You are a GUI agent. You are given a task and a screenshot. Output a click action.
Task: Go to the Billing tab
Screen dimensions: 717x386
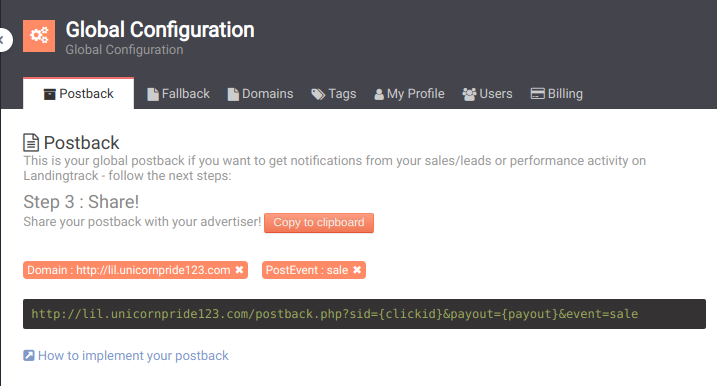(x=556, y=94)
